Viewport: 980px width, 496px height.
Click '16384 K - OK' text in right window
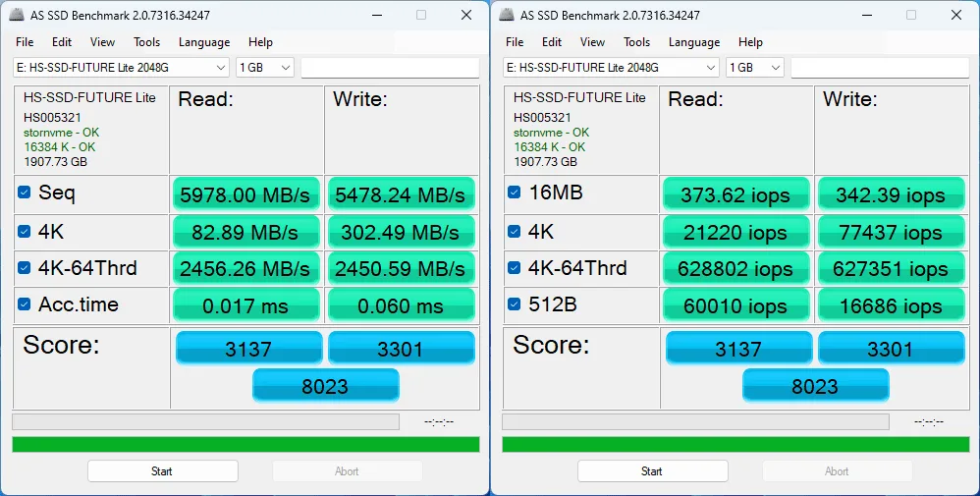click(550, 147)
